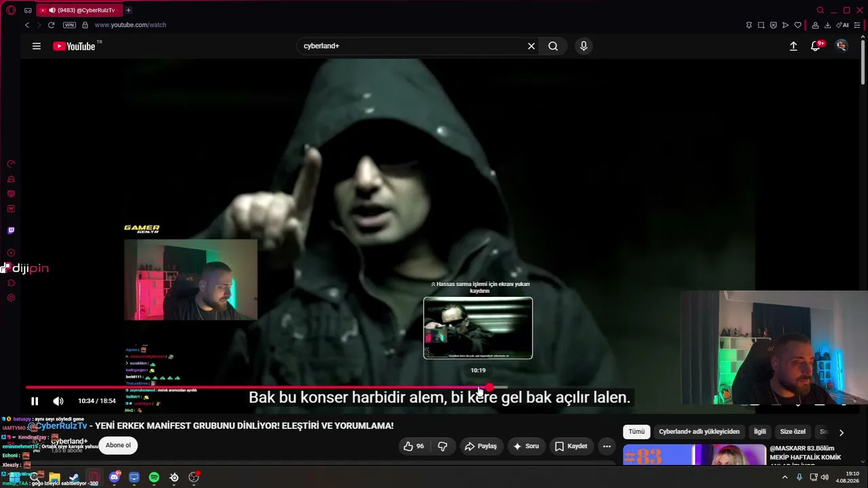The height and width of the screenshot is (488, 868).
Task: Go to the YouTube home logo
Action: coord(74,46)
